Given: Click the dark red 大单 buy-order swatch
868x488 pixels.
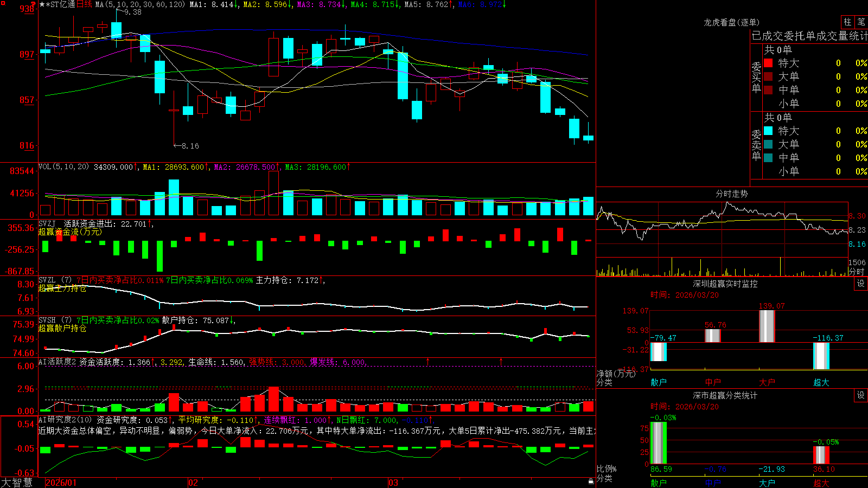Looking at the screenshot, I should (x=768, y=76).
